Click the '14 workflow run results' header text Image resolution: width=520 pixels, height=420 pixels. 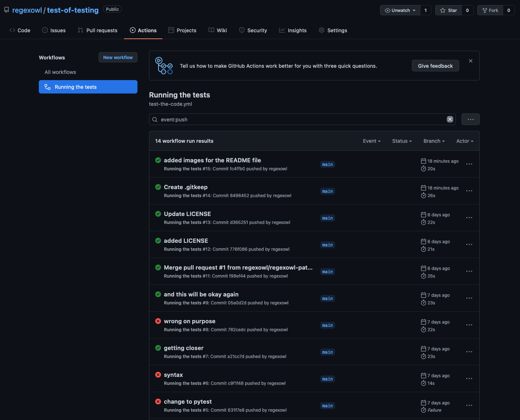(184, 141)
